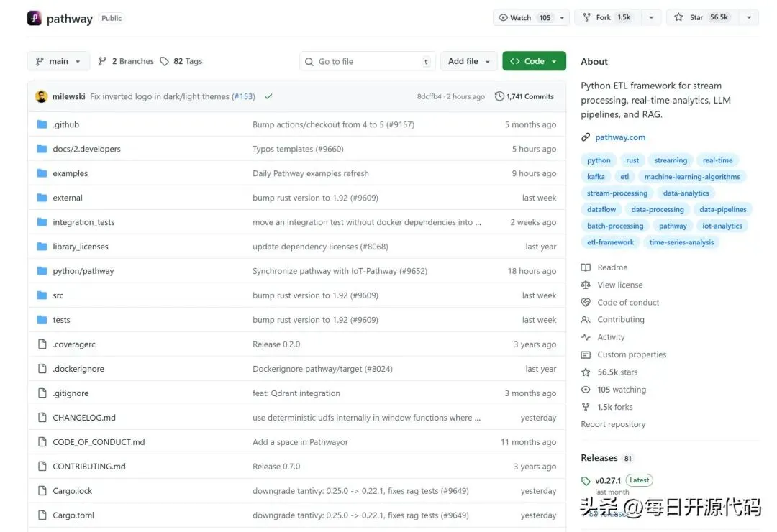Open the Watch notifications dropdown arrow
The width and height of the screenshot is (777, 532).
562,17
